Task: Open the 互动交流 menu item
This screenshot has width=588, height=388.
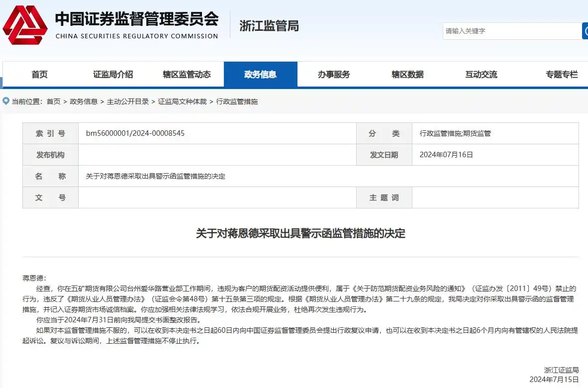Action: click(480, 74)
